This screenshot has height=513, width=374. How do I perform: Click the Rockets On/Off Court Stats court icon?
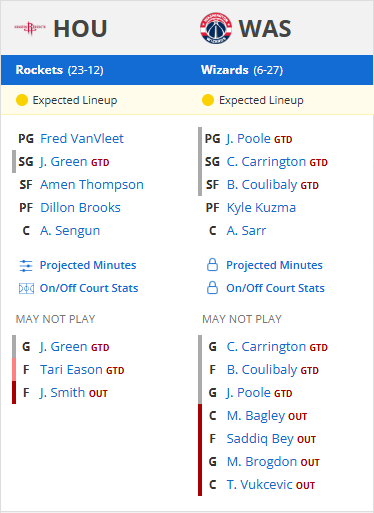pyautogui.click(x=26, y=288)
